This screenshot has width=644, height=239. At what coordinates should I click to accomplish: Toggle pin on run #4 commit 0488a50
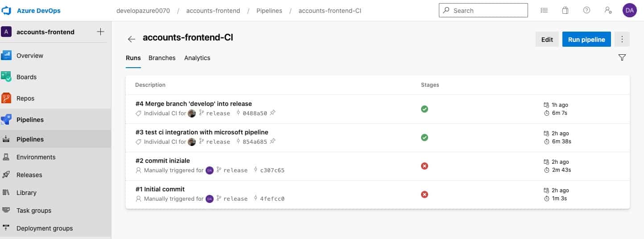click(272, 113)
